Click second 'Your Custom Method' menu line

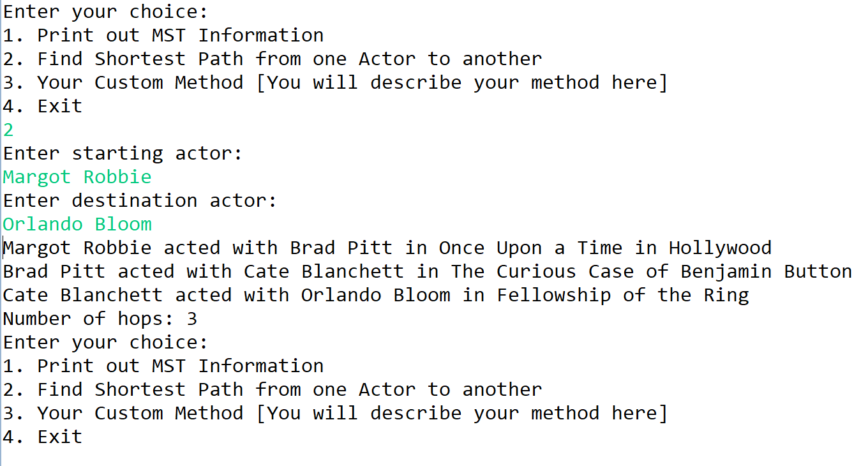click(335, 413)
